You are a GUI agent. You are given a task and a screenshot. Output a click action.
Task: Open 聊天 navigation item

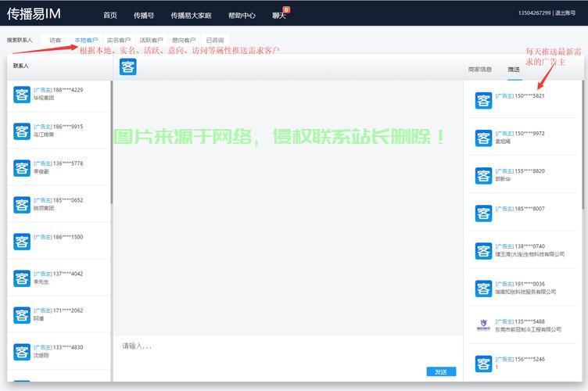[279, 16]
